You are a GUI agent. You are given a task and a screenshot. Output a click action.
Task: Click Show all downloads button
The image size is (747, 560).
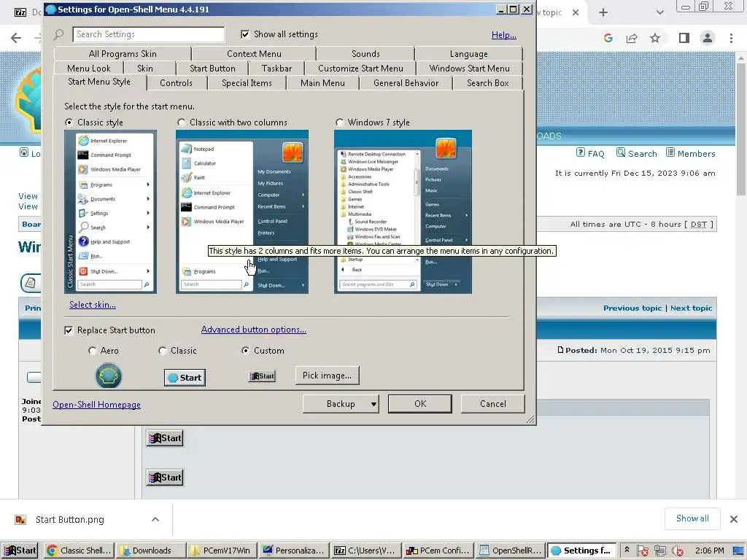692,518
